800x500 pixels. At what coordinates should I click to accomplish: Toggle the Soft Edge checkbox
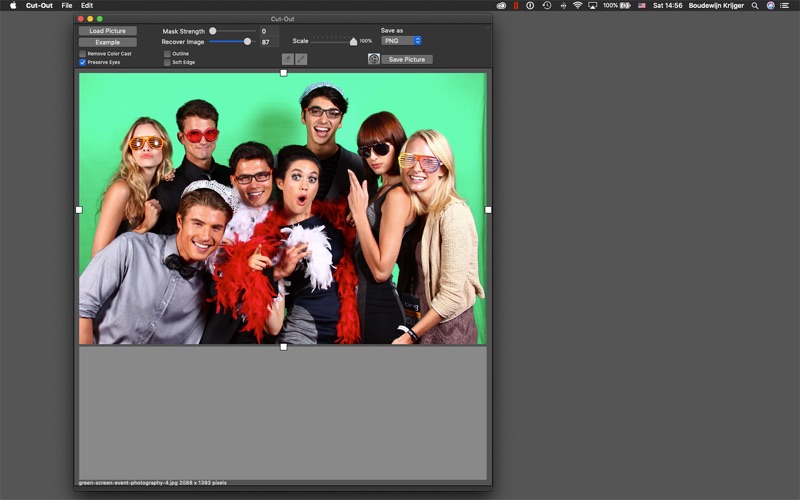(167, 62)
